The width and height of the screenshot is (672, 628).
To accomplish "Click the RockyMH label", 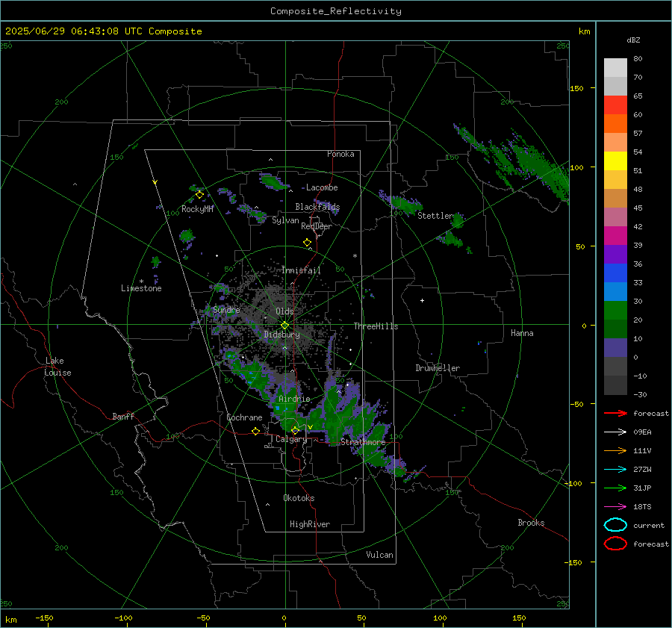I will [197, 209].
